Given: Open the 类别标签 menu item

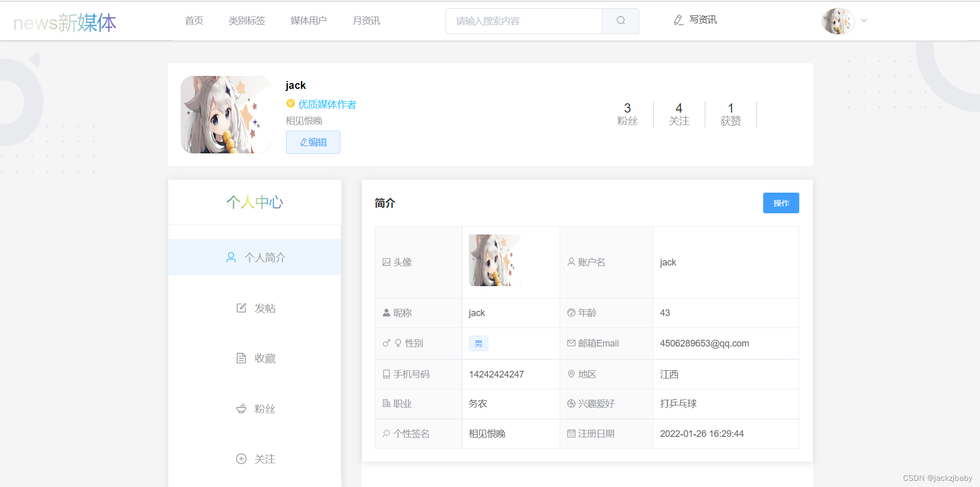Looking at the screenshot, I should pos(247,21).
